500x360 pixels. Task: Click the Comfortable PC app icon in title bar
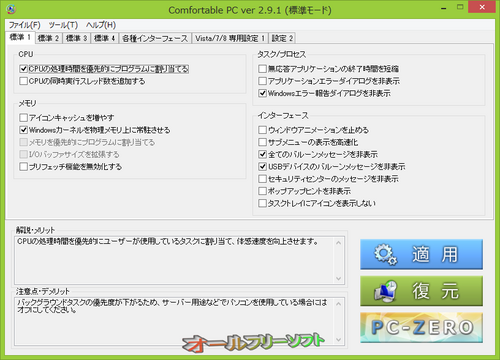tap(11, 9)
